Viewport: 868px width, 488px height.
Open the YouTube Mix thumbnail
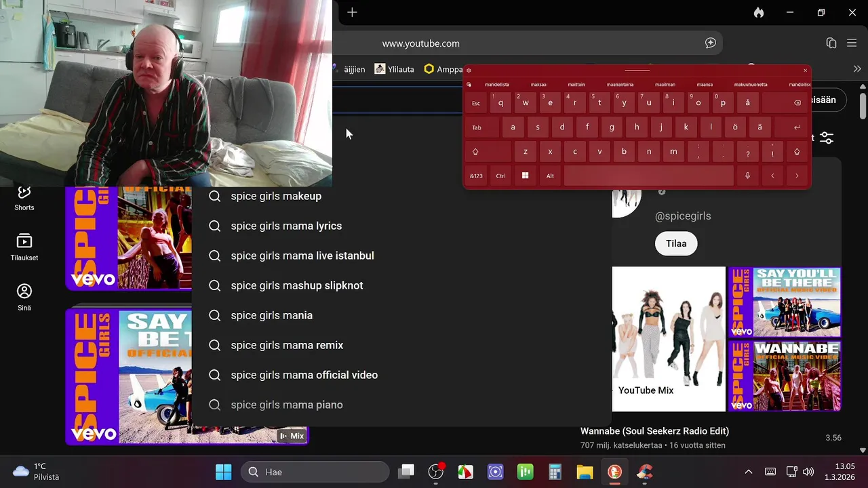tap(669, 339)
